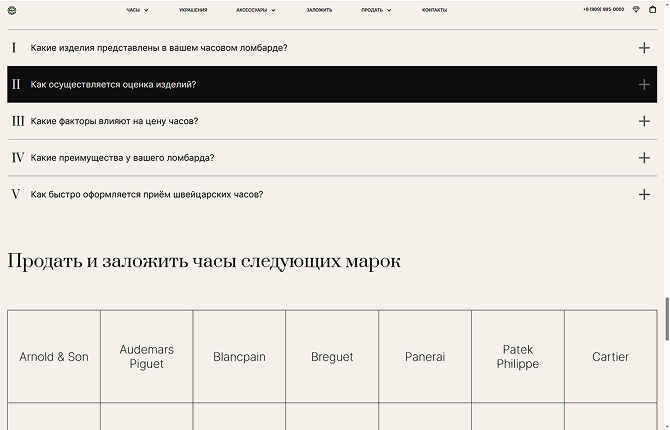Go to КОНТАКТЫ menu item

pyautogui.click(x=434, y=10)
